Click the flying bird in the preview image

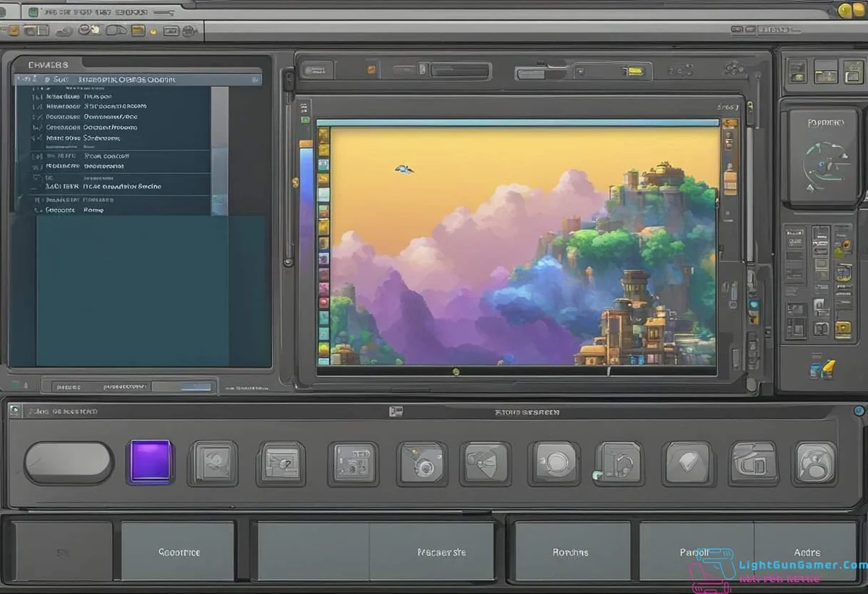(x=404, y=169)
